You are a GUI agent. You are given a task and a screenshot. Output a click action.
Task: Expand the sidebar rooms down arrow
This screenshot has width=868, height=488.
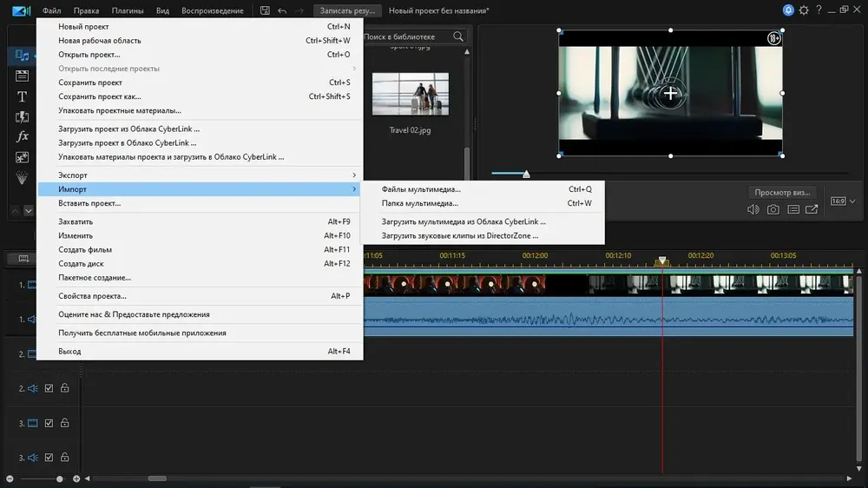pyautogui.click(x=29, y=210)
